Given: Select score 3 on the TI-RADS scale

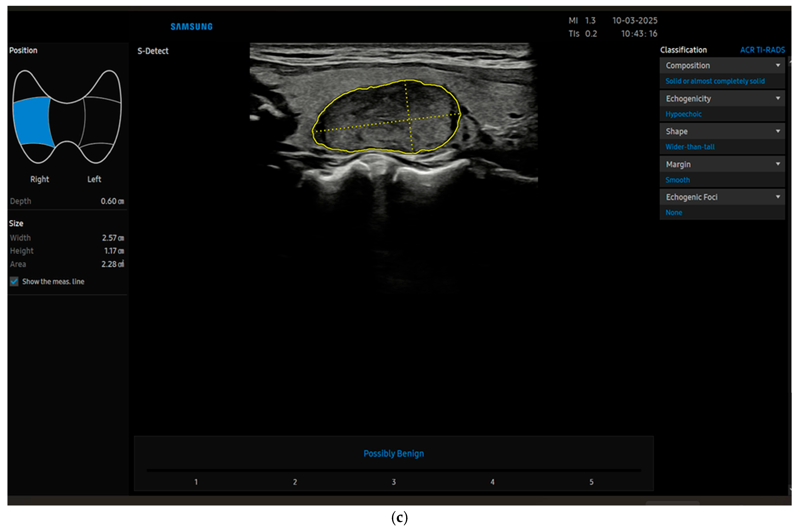Looking at the screenshot, I should click(x=393, y=482).
